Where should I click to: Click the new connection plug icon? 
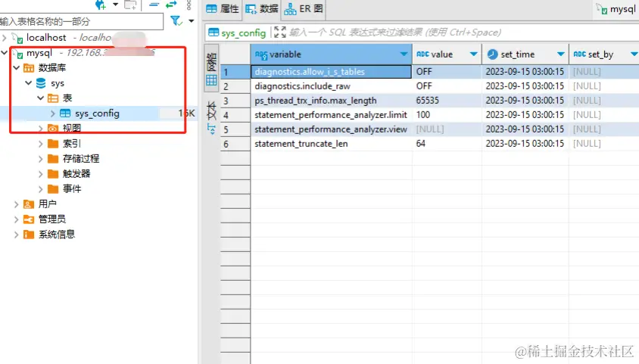pyautogui.click(x=101, y=5)
